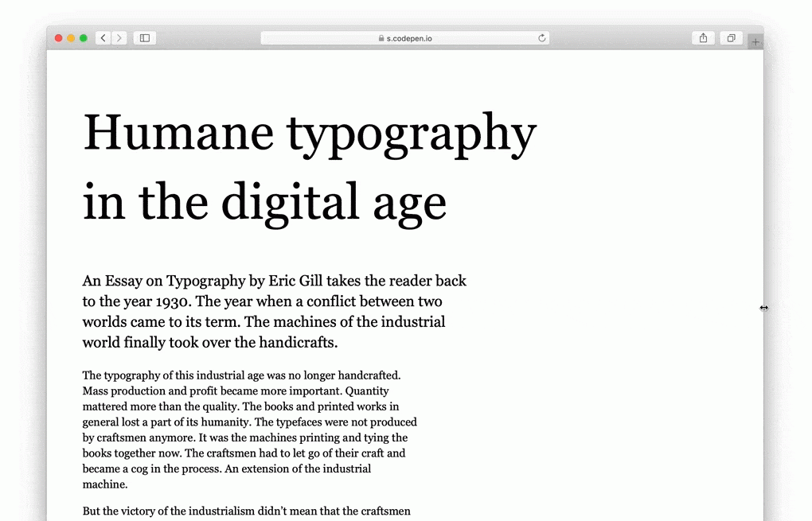
Task: Click the line beginning "But the victory"
Action: (246, 511)
